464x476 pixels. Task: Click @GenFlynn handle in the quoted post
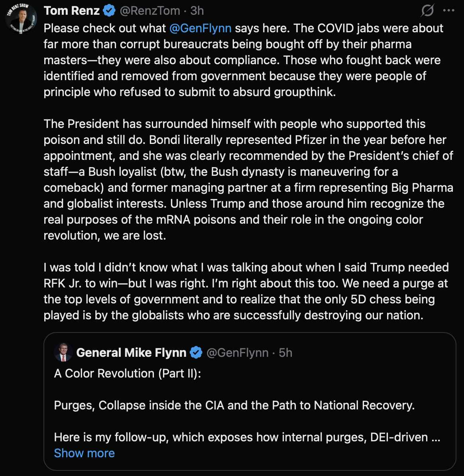(x=237, y=353)
